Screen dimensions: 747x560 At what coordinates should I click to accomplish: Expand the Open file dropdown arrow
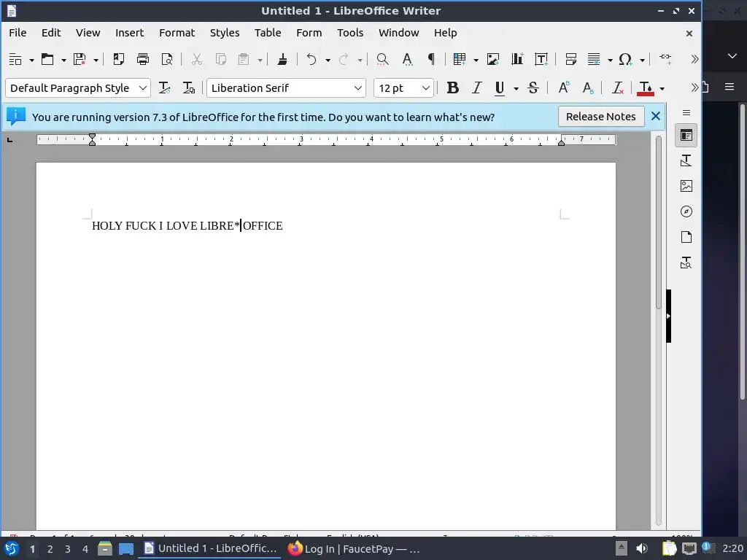(x=63, y=60)
